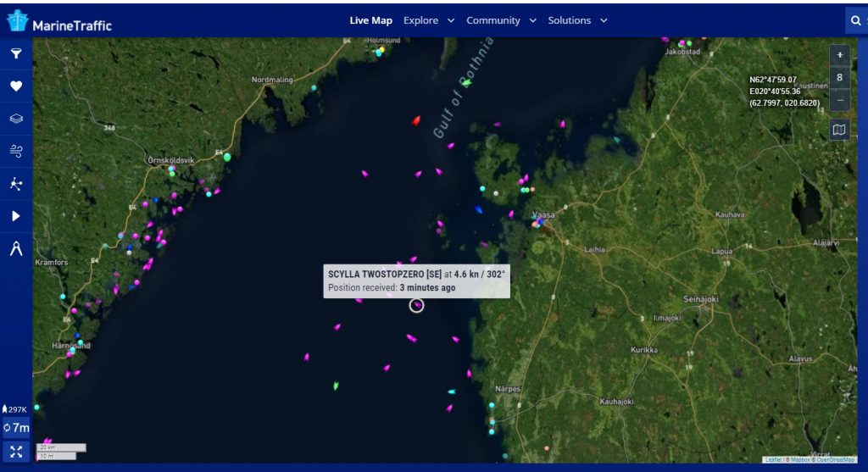Viewport: 868px width, 472px height.
Task: Click the circled SCYLLA TWOSTOPZERO vessel marker
Action: 416,305
